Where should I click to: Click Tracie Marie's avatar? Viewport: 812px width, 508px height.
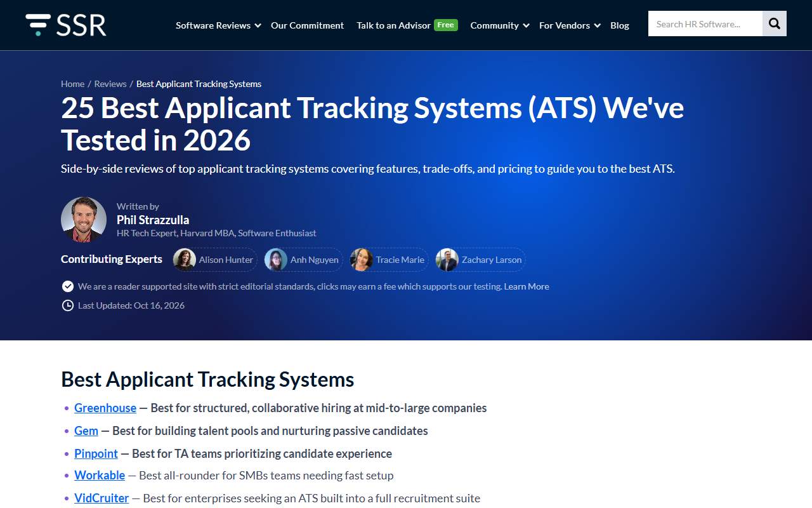coord(362,260)
